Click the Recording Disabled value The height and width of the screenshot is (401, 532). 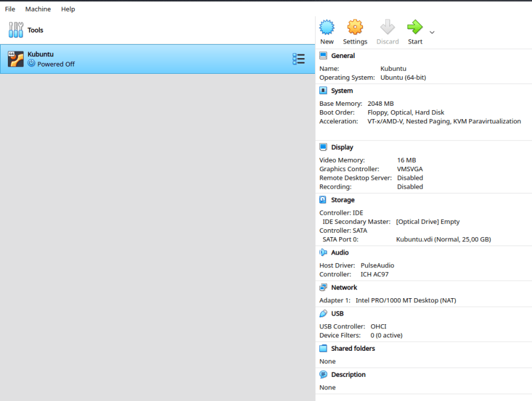click(410, 187)
